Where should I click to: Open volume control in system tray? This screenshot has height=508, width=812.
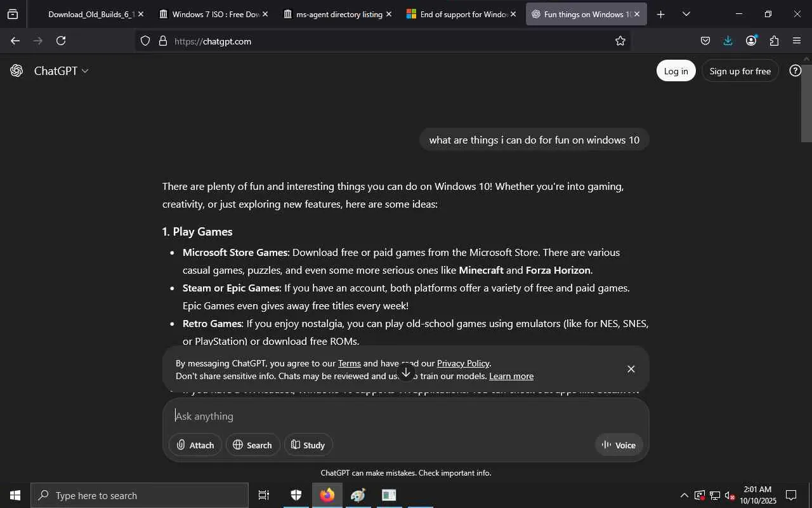[x=730, y=495]
